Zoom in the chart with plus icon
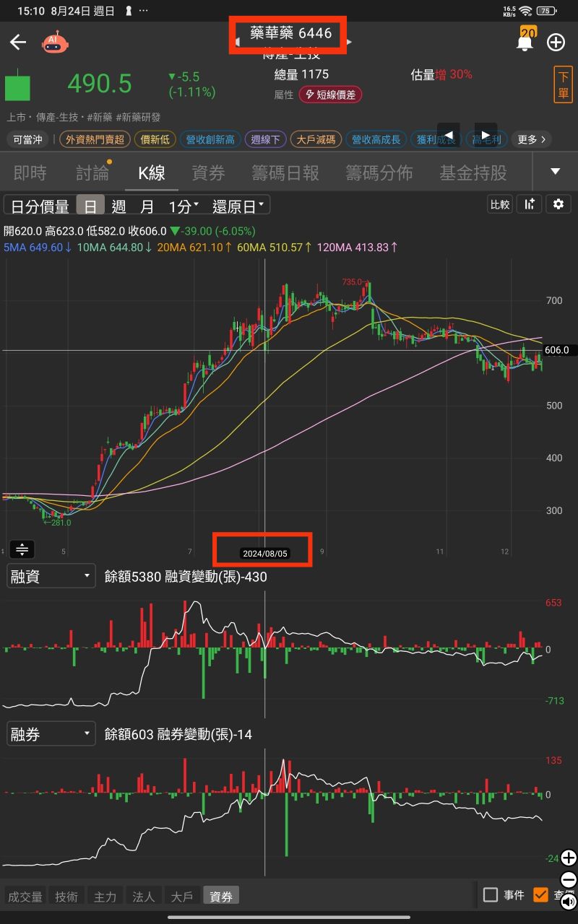The width and height of the screenshot is (578, 924). (x=569, y=858)
